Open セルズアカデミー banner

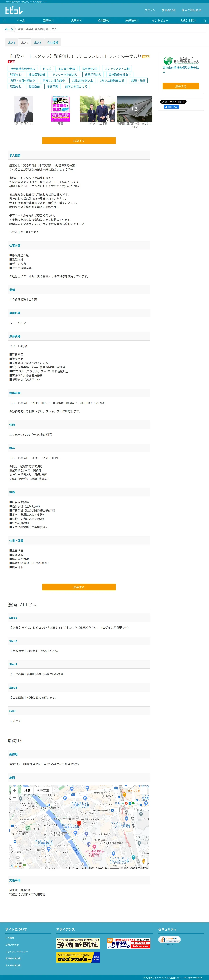[x=78, y=957]
